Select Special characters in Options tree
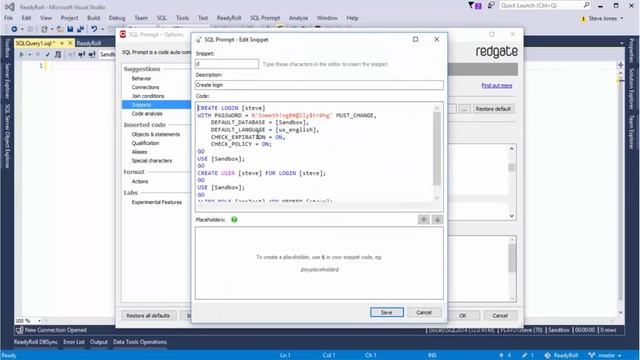This screenshot has height=360, width=640. (152, 160)
